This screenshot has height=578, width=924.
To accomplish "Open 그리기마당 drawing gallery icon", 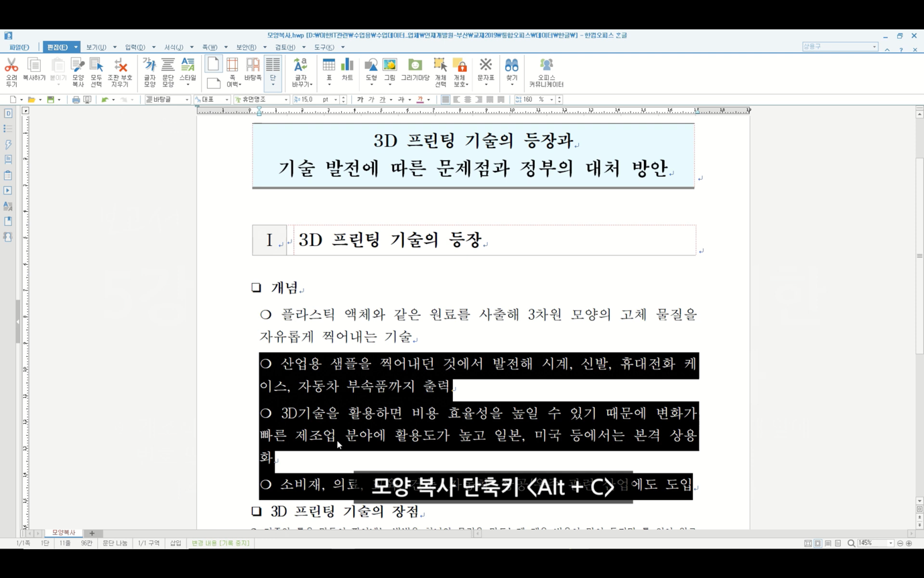I will pos(415,70).
